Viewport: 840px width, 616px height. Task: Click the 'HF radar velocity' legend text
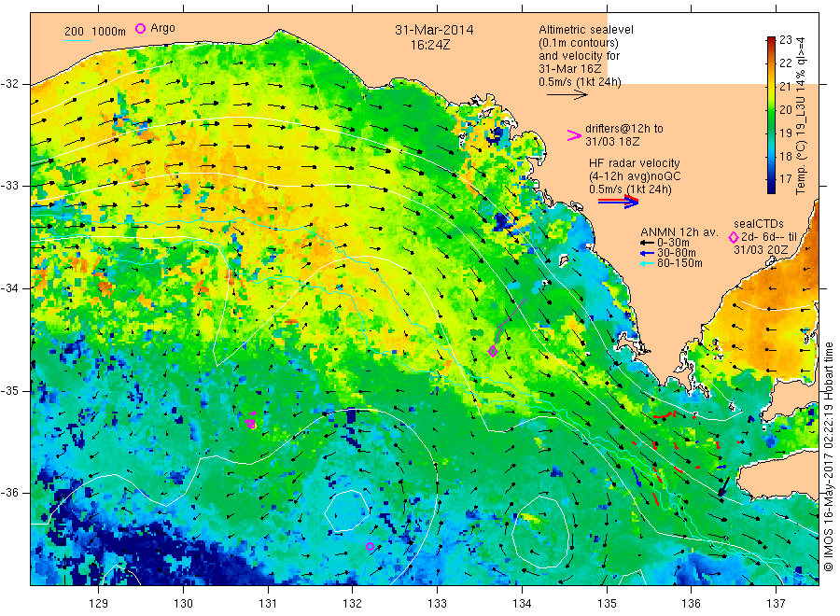point(635,162)
